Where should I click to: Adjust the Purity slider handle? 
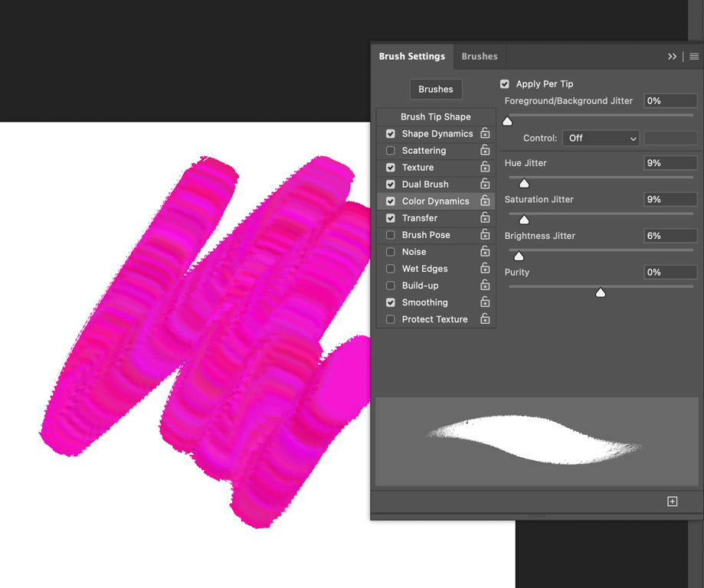click(x=601, y=292)
